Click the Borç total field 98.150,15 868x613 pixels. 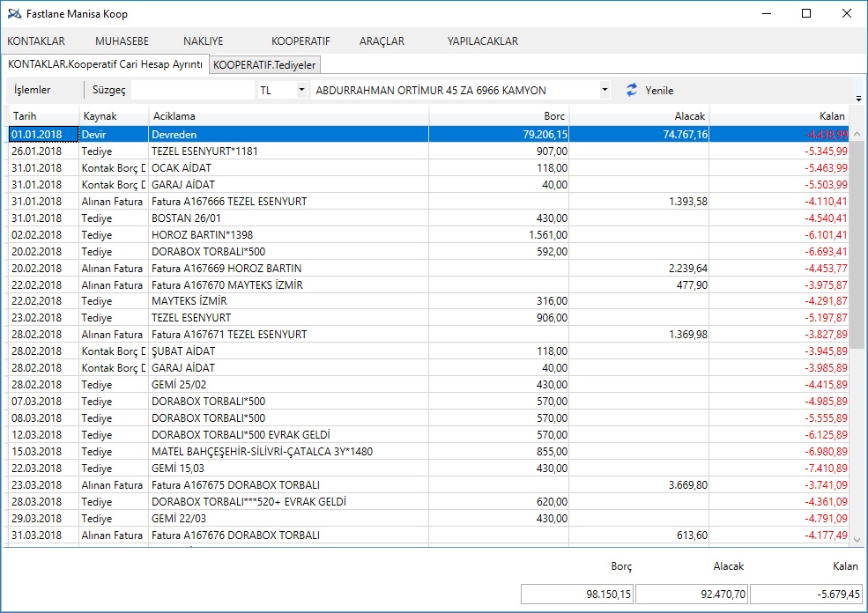click(x=577, y=595)
